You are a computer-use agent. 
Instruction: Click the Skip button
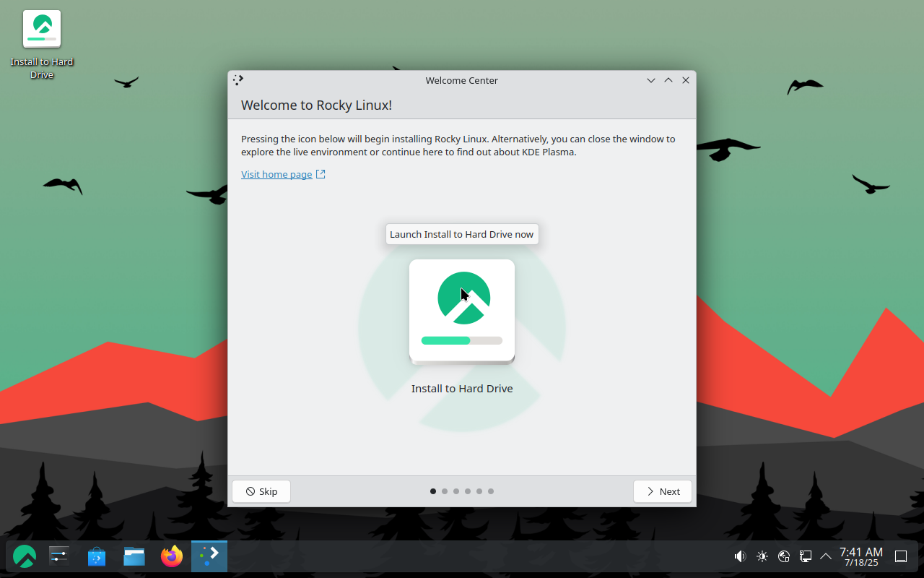pyautogui.click(x=261, y=491)
